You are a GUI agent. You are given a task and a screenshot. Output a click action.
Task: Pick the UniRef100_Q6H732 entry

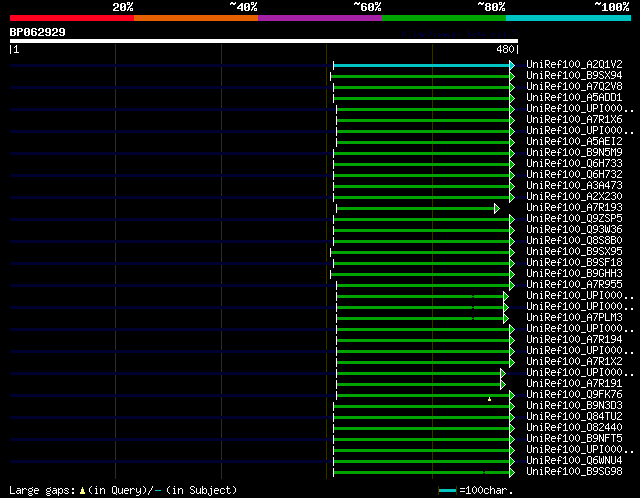pyautogui.click(x=574, y=175)
